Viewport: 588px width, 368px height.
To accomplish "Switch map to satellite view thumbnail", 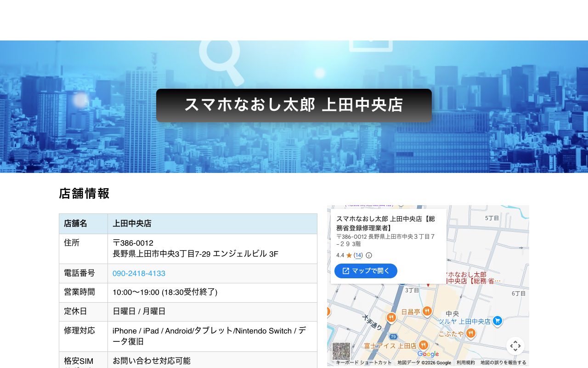I will point(341,351).
